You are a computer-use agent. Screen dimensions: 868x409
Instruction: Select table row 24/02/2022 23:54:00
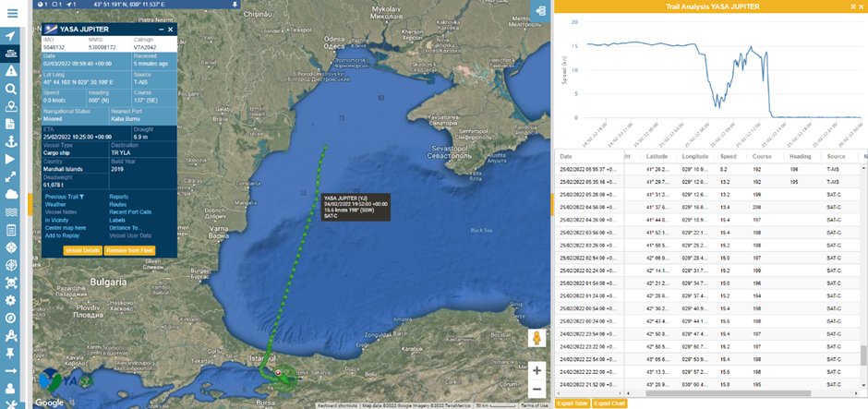(x=707, y=334)
